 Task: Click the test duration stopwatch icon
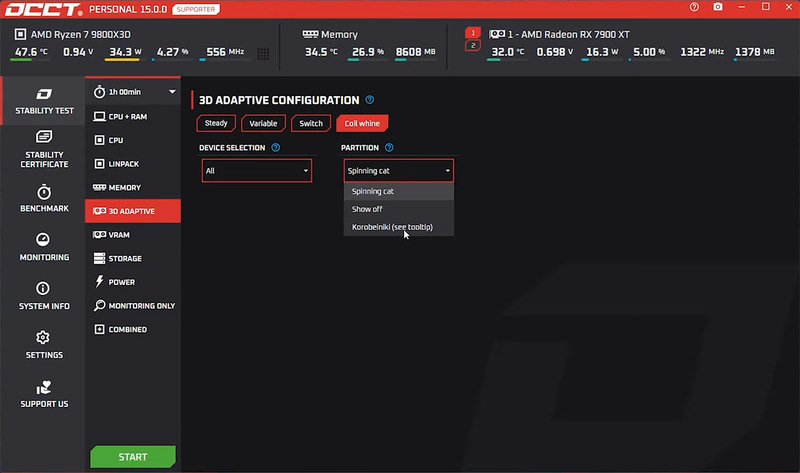click(99, 92)
